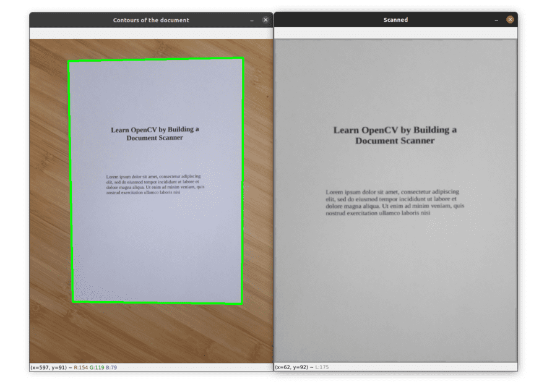The height and width of the screenshot is (392, 552).
Task: Minimize the "Scanned" window
Action: pos(496,20)
